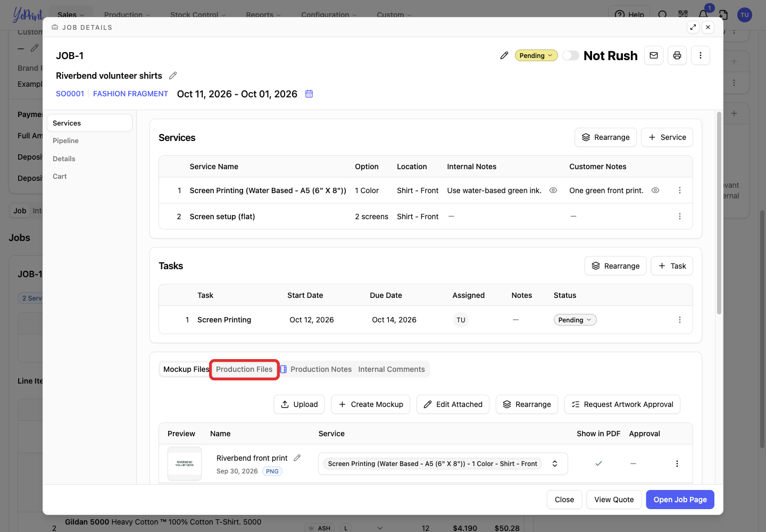Open more options for Screen Printing task row

680,320
